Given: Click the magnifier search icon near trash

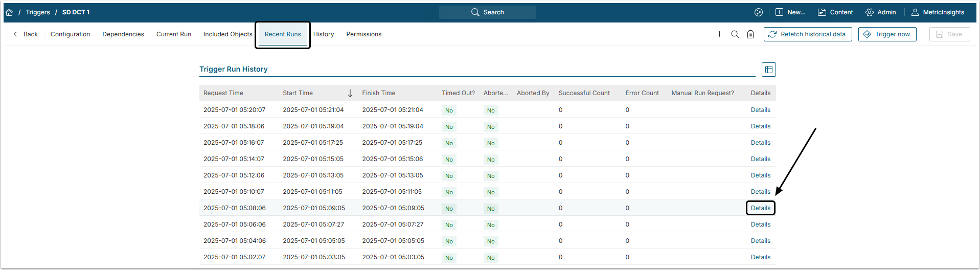Looking at the screenshot, I should pos(735,34).
